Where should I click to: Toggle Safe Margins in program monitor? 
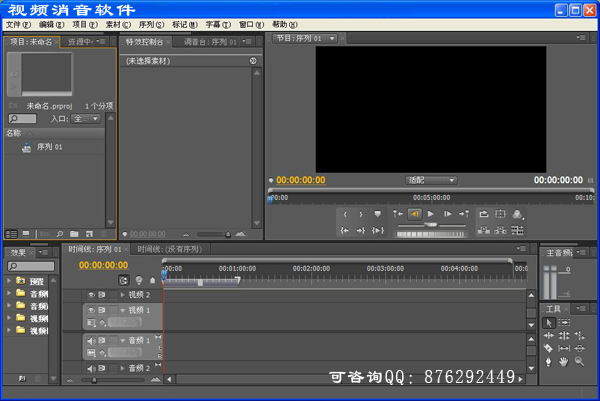500,214
